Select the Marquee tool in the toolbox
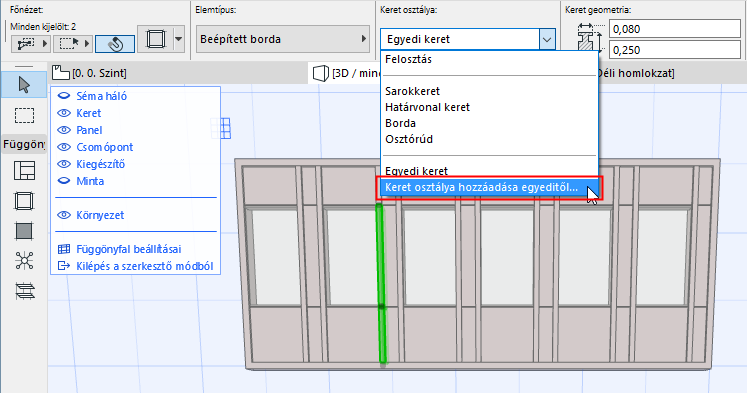This screenshot has height=393, width=747. coord(24,116)
